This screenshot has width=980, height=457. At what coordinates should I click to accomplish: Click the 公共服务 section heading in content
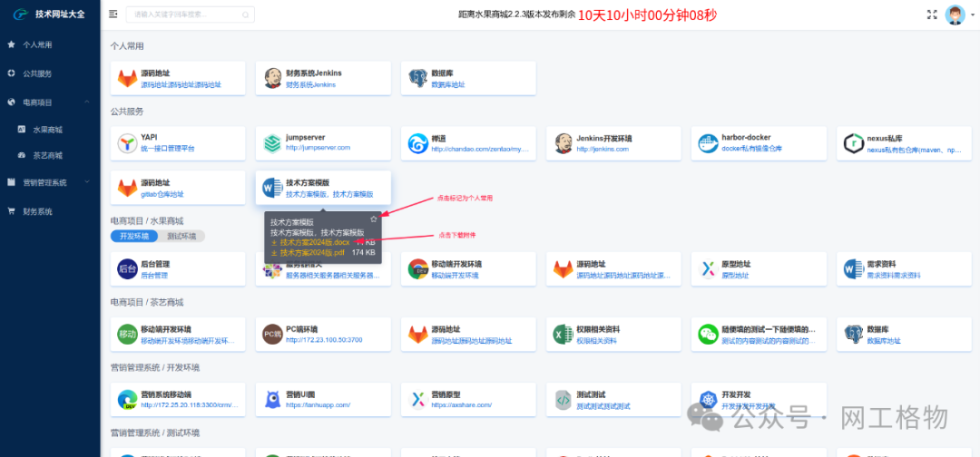tap(127, 112)
